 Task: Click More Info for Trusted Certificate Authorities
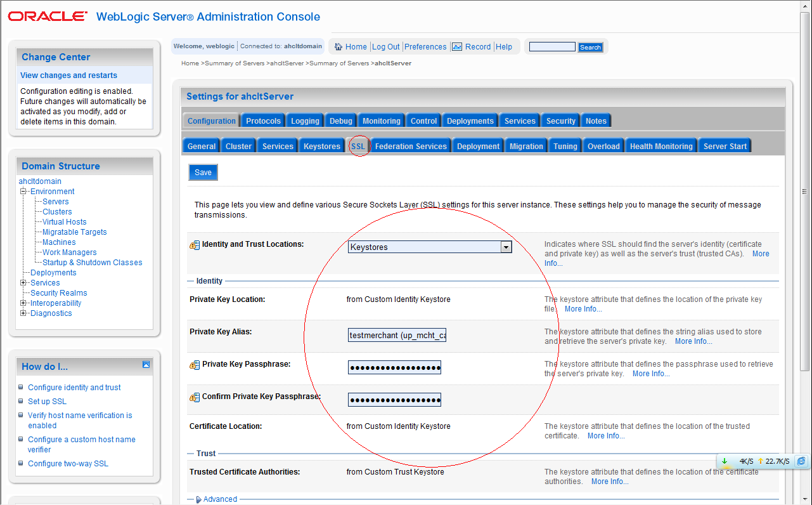(610, 482)
